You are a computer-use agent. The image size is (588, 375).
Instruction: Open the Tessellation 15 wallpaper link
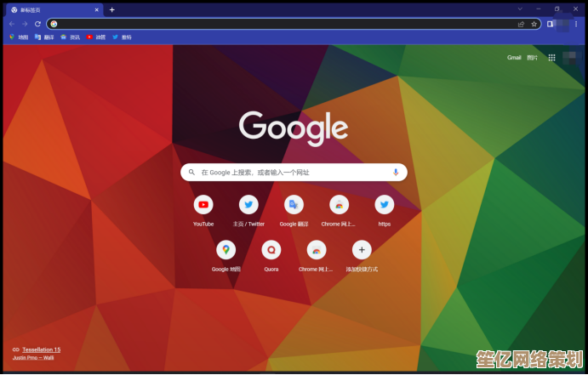coord(41,349)
